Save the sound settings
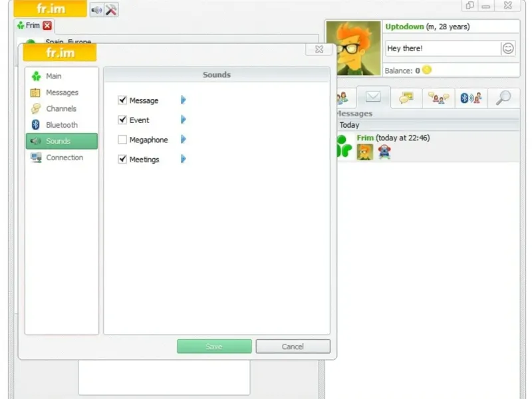Image resolution: width=532 pixels, height=399 pixels. click(214, 346)
